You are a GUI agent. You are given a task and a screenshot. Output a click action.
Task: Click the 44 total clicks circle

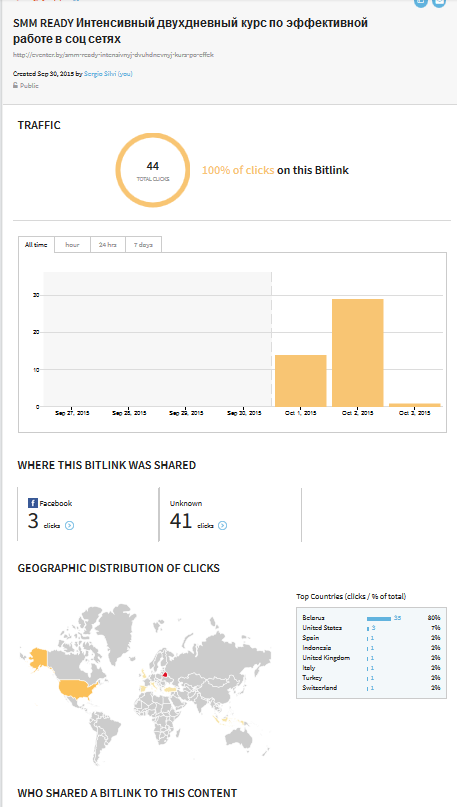[x=152, y=170]
